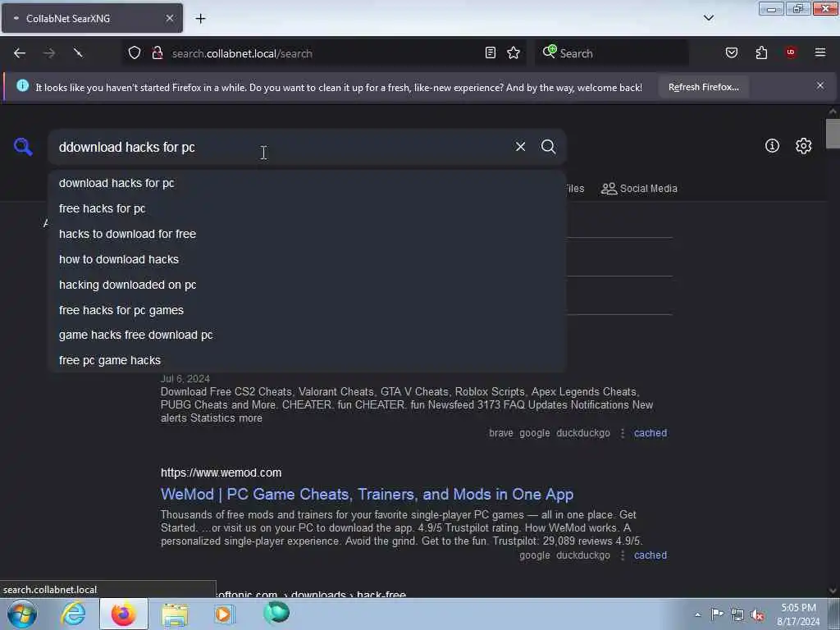Open SearXNG preferences gear
Viewport: 840px width, 630px height.
[x=804, y=146]
